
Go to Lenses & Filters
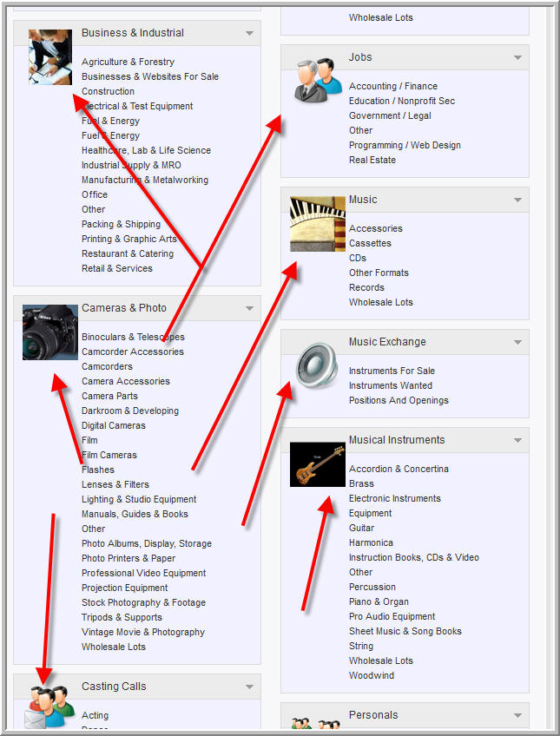(115, 484)
